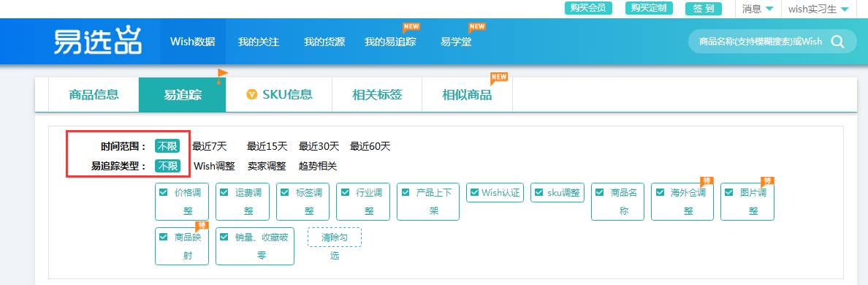868x285 pixels.
Task: Toggle the sku调整 checkbox
Action: click(539, 193)
